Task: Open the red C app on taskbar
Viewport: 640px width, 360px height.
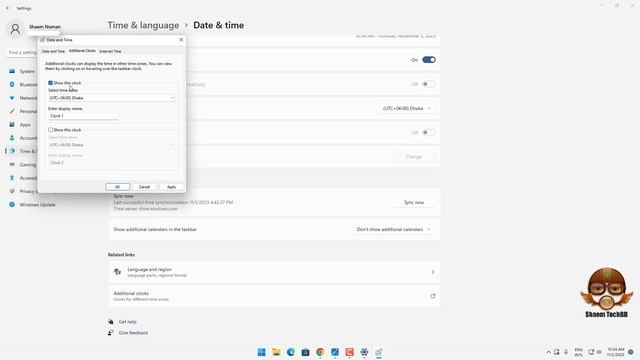Action: click(x=349, y=352)
